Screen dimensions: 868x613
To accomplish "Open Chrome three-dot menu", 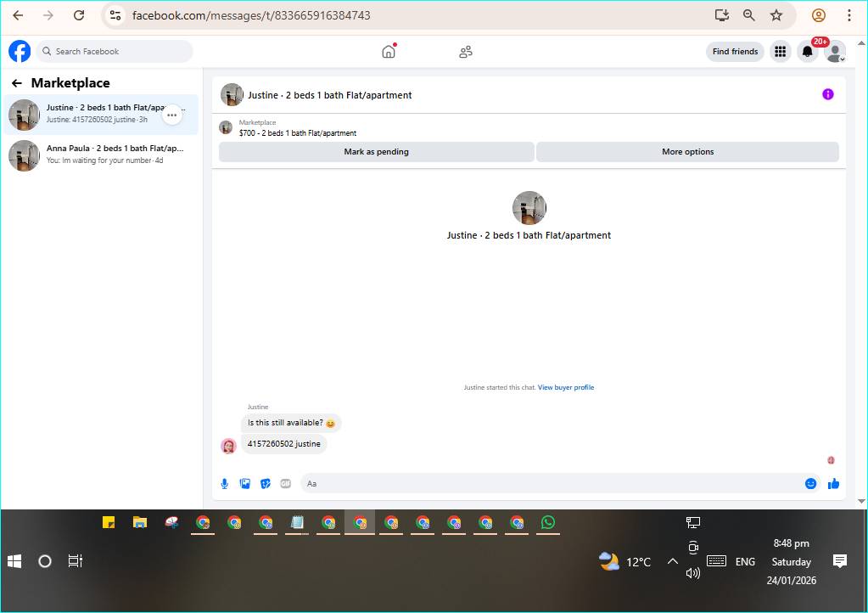I will (x=848, y=15).
